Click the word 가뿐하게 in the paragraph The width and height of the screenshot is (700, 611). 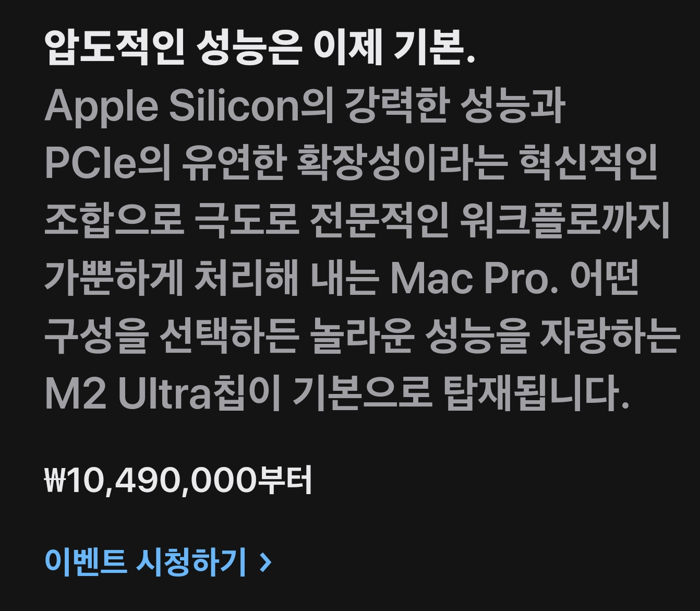coord(114,278)
